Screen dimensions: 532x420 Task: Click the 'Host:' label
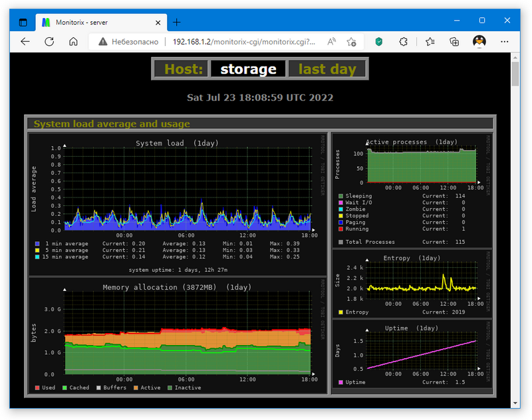(184, 69)
